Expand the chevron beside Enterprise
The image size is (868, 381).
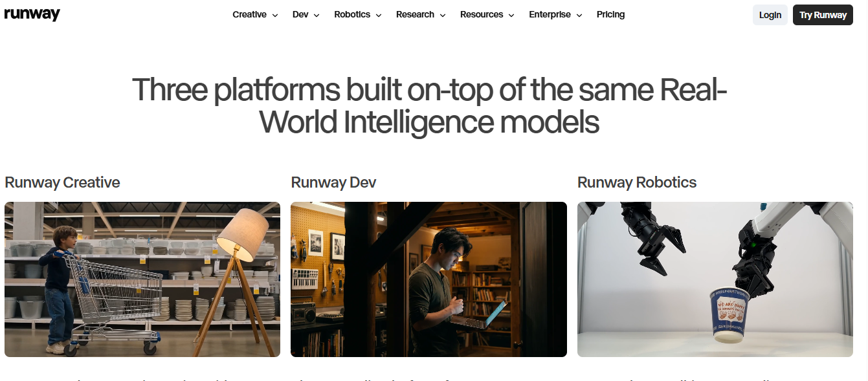(579, 15)
